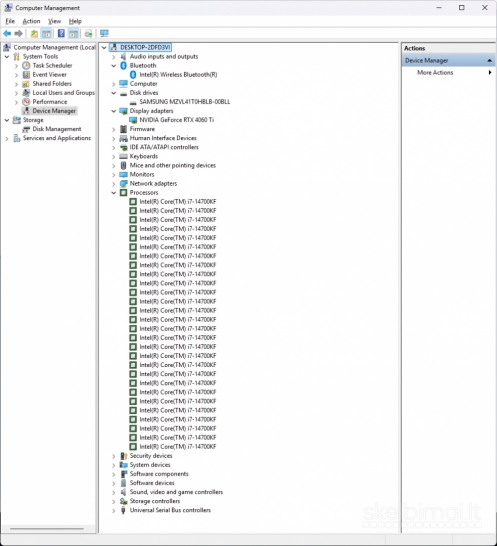This screenshot has height=546, width=497.
Task: Click the Sound, video and game controllers icon
Action: (x=123, y=492)
